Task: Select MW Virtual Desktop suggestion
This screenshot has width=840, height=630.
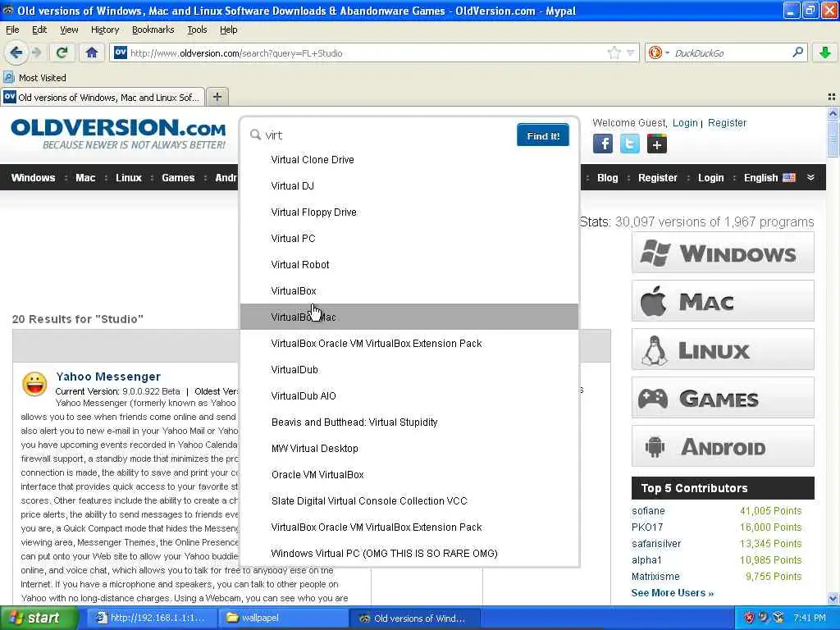Action: click(x=409, y=449)
